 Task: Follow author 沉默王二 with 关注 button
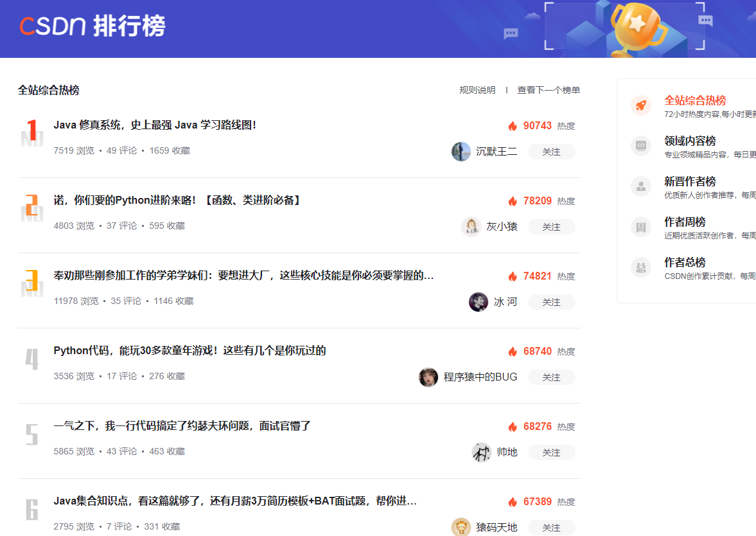click(552, 152)
